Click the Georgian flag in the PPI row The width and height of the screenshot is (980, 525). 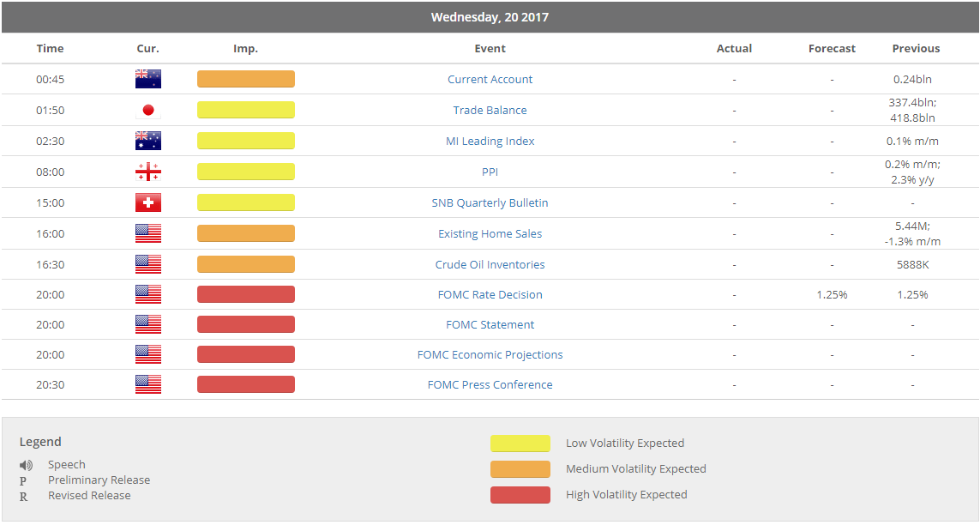[147, 172]
